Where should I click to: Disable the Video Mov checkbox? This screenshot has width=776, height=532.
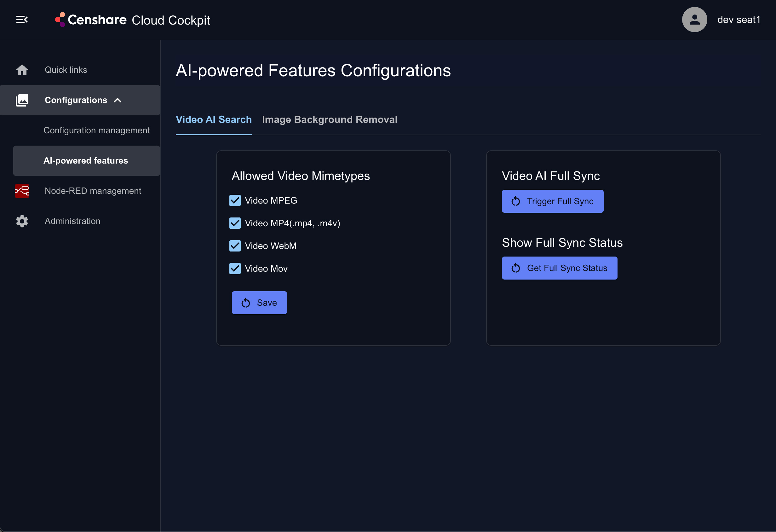tap(235, 269)
